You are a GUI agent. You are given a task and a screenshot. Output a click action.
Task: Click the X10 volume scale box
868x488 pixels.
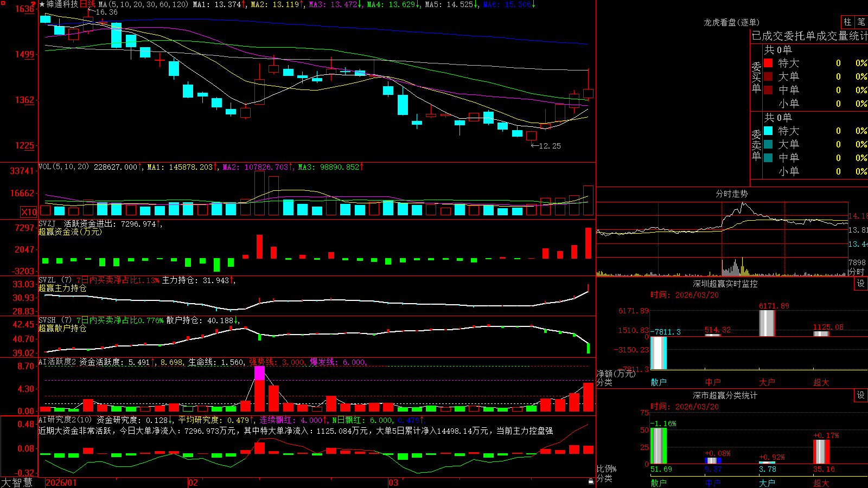coord(29,212)
